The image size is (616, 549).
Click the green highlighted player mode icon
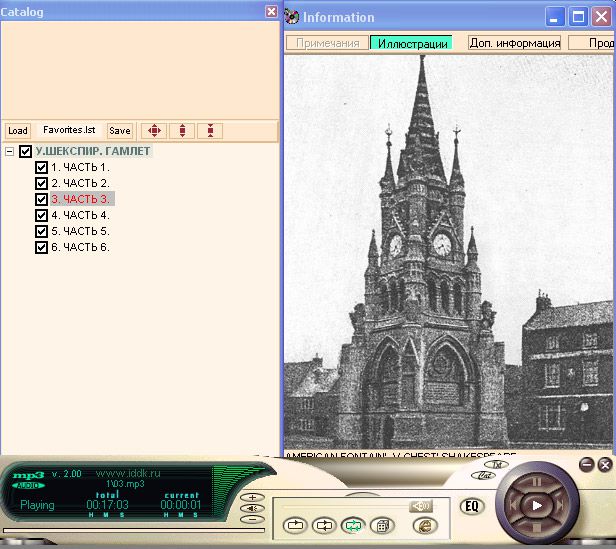click(352, 525)
